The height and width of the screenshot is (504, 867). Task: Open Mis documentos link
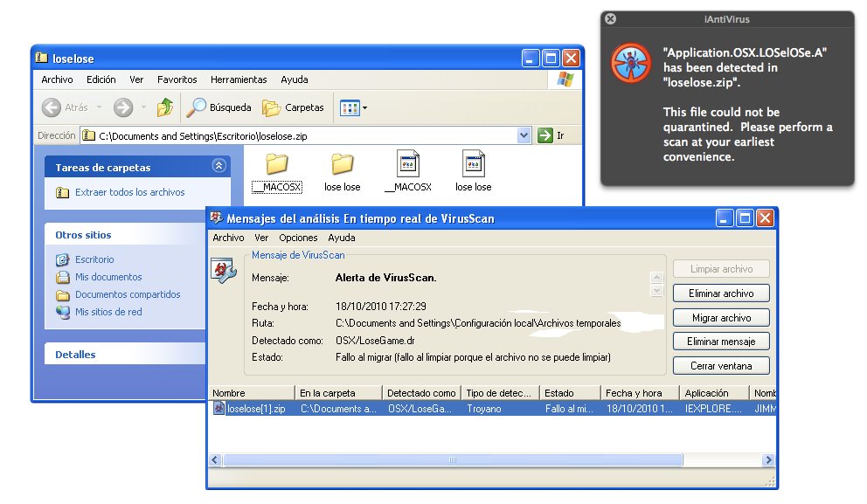[108, 277]
